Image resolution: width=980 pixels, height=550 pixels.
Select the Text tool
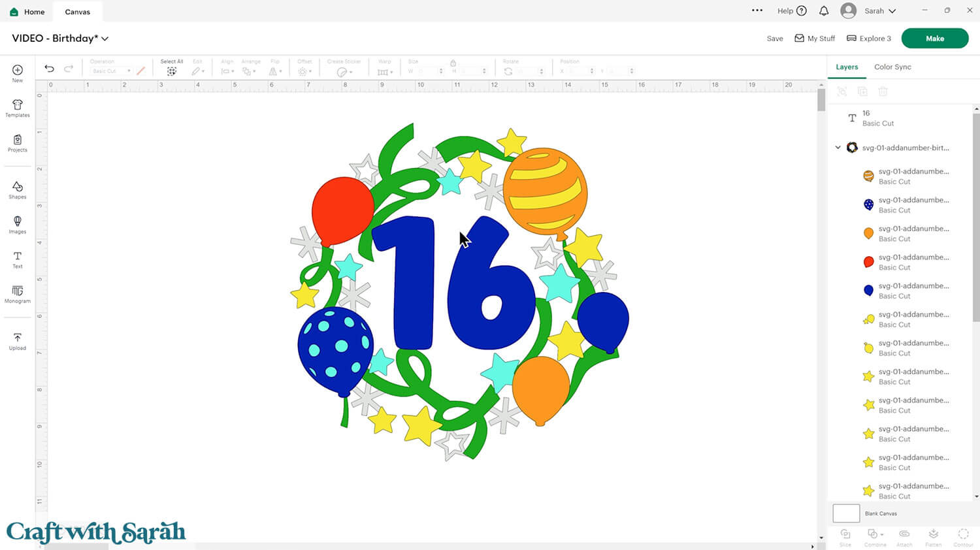click(18, 259)
